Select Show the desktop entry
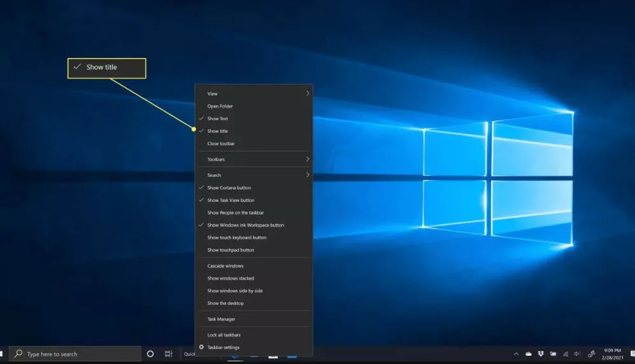Screen dimensions: 635x364 pyautogui.click(x=254, y=304)
